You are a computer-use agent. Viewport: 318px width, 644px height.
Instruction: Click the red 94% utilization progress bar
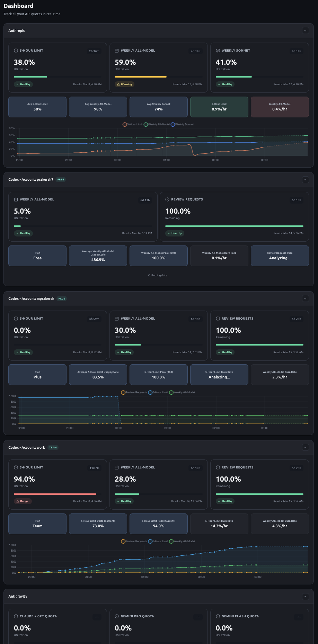(55, 494)
